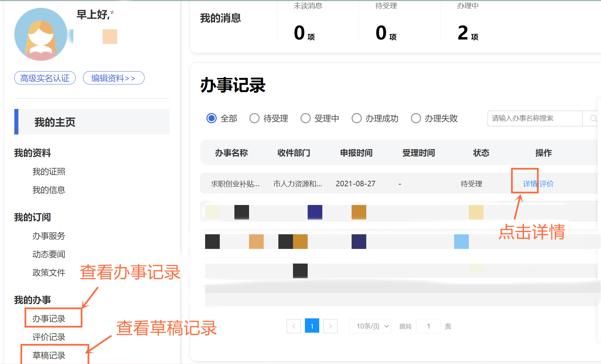This screenshot has height=364, width=601.
Task: Click the search magnifier icon
Action: (593, 118)
